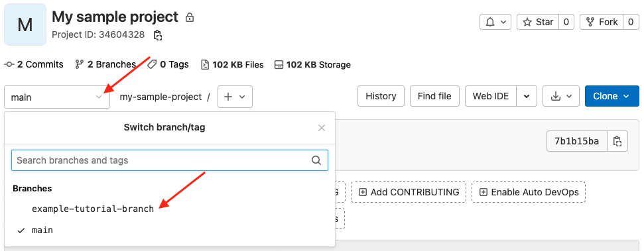Focus the Search branches and tags field
Screen dimensions: 644x251
click(170, 160)
